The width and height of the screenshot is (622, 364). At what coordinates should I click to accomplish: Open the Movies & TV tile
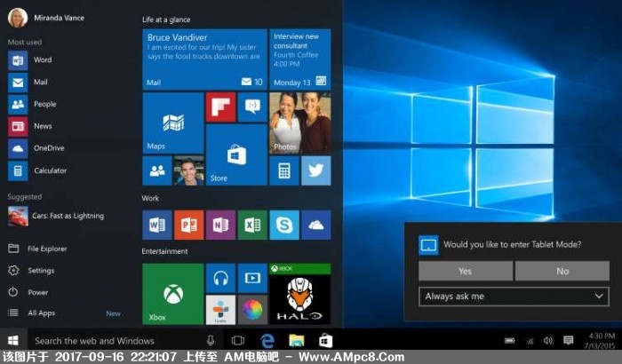pyautogui.click(x=252, y=278)
